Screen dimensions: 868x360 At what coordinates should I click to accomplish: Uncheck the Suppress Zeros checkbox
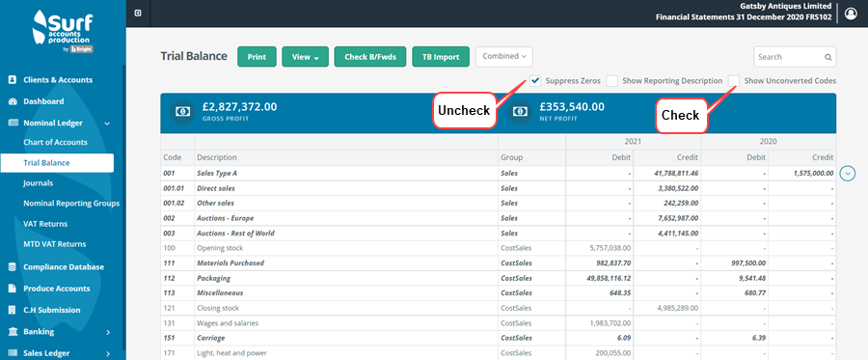coord(534,81)
